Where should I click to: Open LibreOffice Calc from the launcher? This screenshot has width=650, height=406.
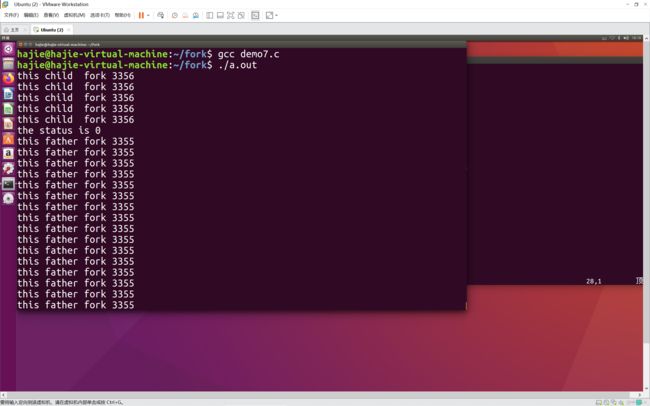(8, 109)
